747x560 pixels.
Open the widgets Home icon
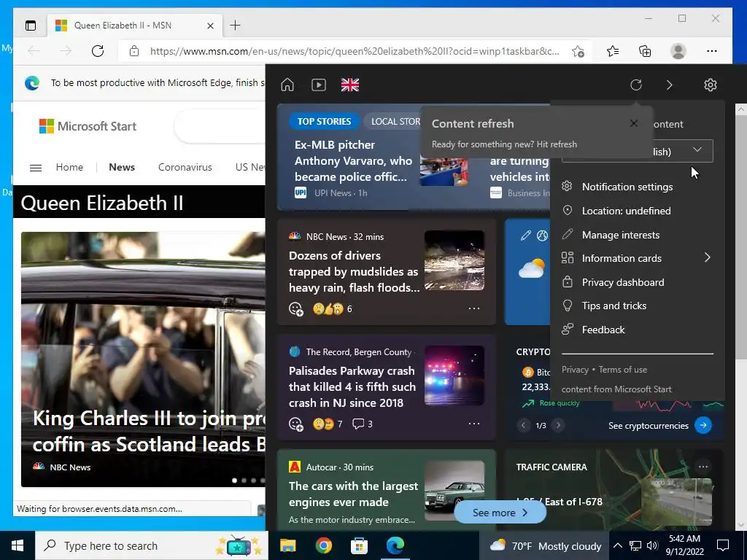[287, 85]
